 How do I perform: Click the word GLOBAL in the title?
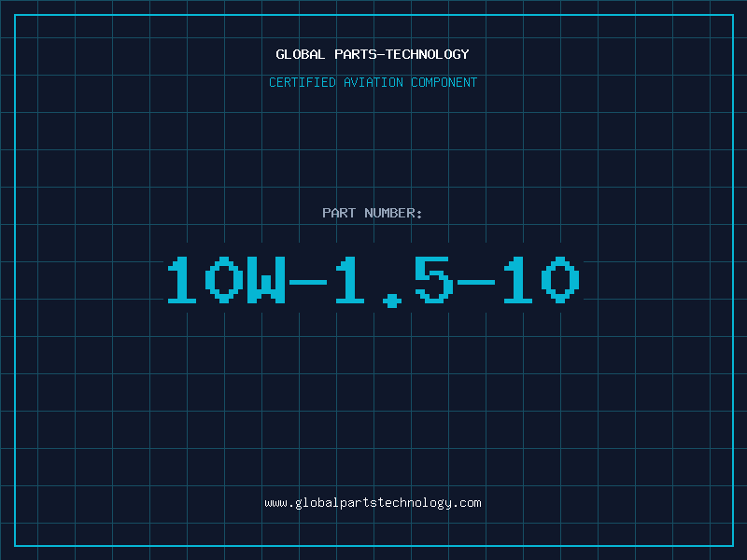(x=301, y=54)
